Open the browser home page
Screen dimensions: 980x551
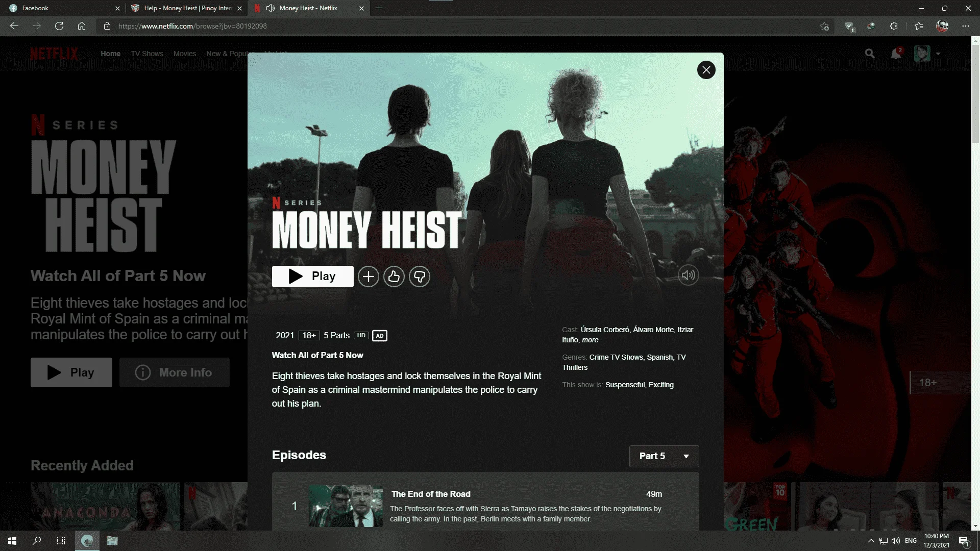(82, 26)
